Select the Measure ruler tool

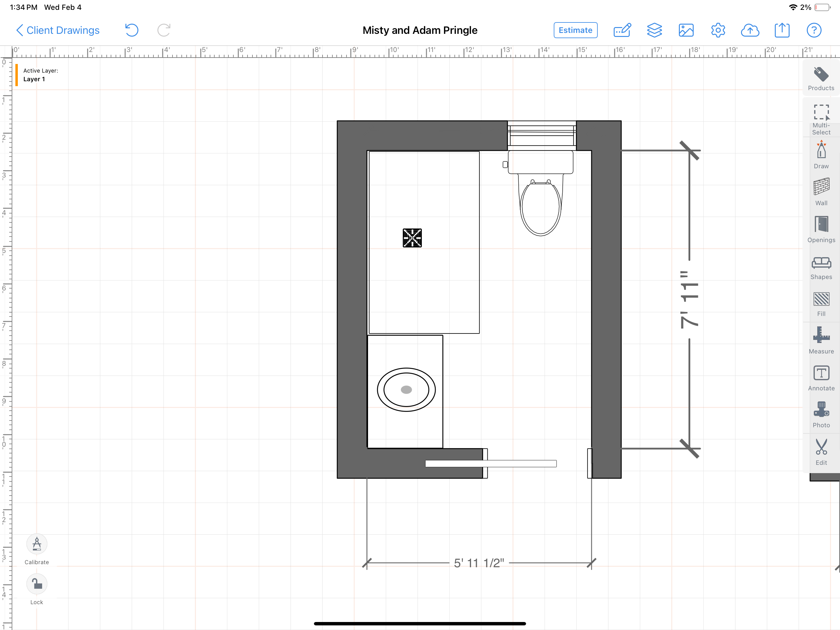821,340
